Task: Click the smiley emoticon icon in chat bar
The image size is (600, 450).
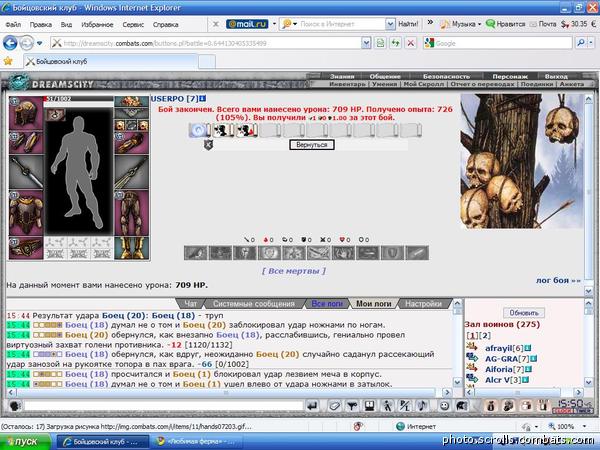Action: (x=444, y=406)
